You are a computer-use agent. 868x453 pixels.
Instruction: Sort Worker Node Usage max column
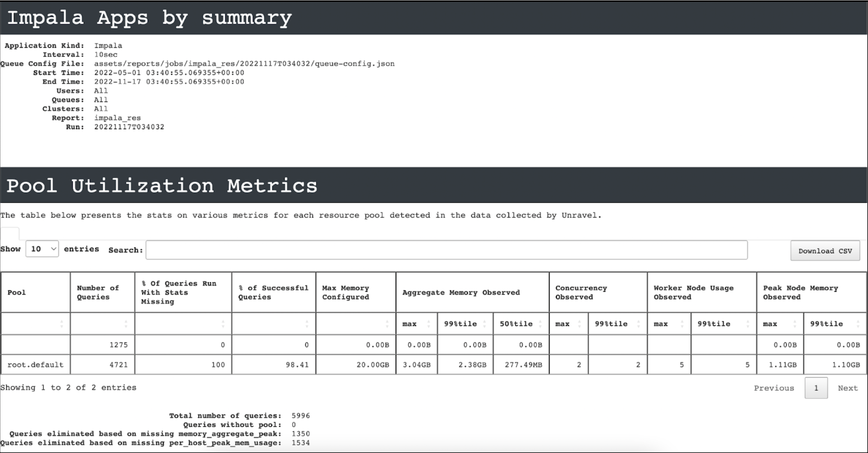[x=669, y=324]
